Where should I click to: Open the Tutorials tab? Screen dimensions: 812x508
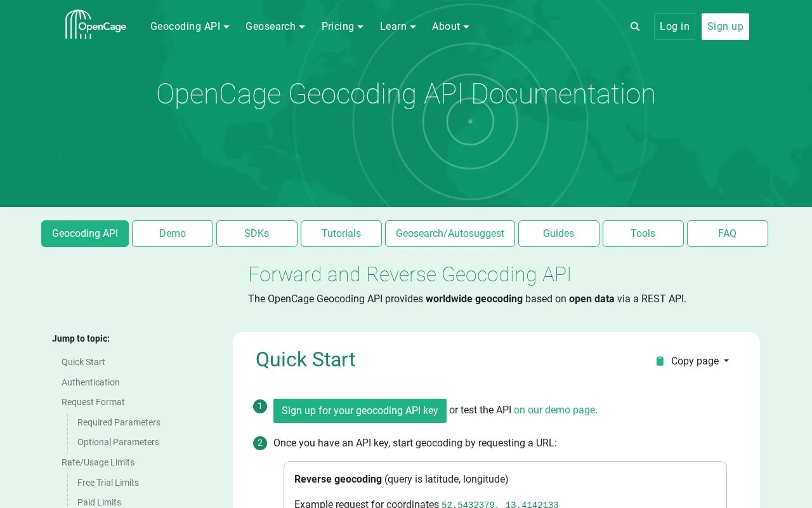pos(341,234)
